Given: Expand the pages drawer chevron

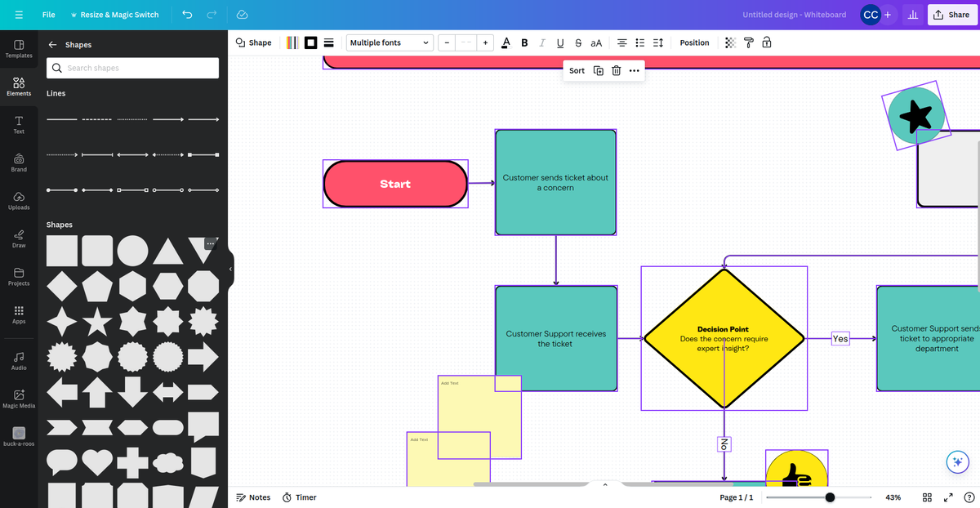Looking at the screenshot, I should (605, 485).
